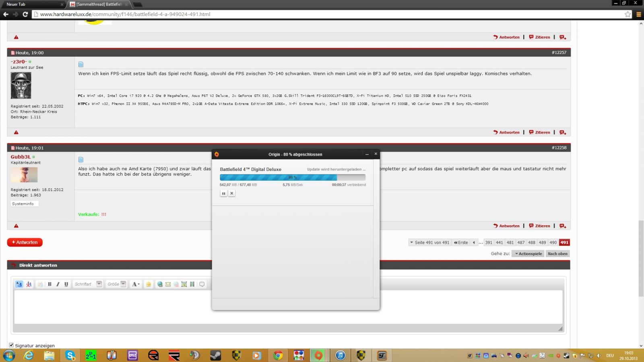Open Gubb3L user profile name

click(x=21, y=157)
